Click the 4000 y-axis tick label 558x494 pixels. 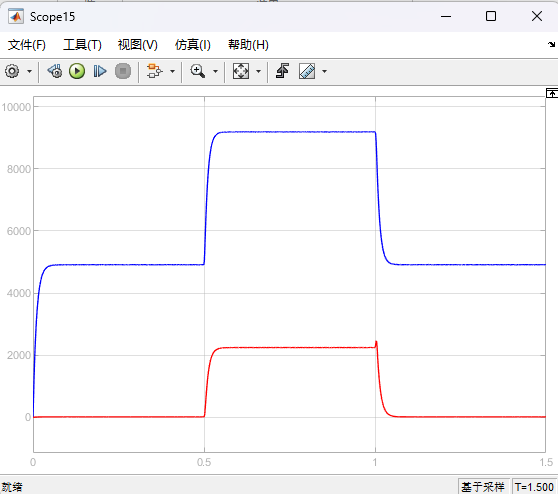(x=19, y=293)
